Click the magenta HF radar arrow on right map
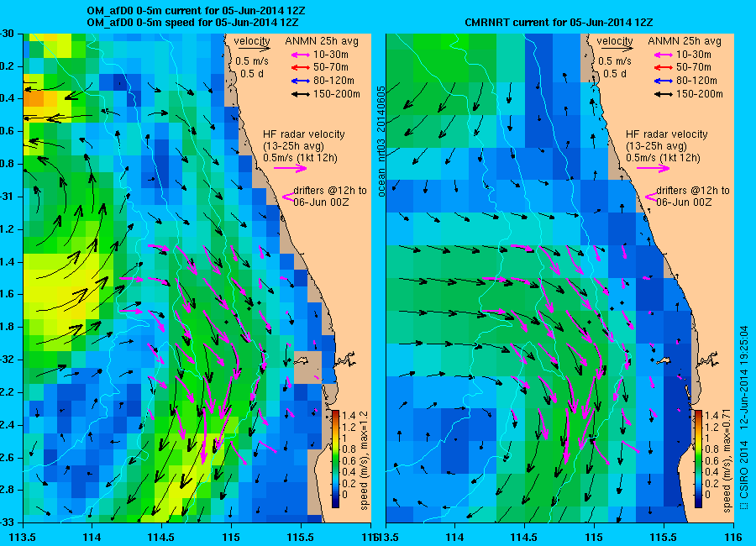The height and width of the screenshot is (546, 756). point(654,168)
